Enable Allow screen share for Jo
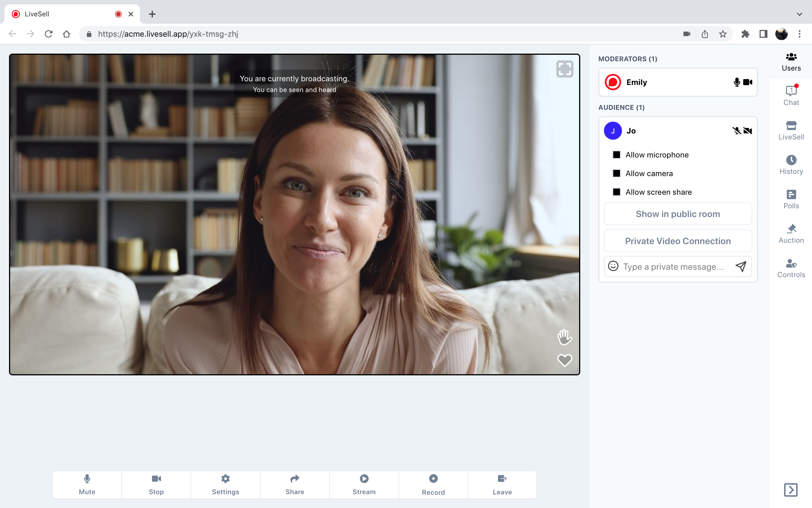812x508 pixels. coord(617,192)
